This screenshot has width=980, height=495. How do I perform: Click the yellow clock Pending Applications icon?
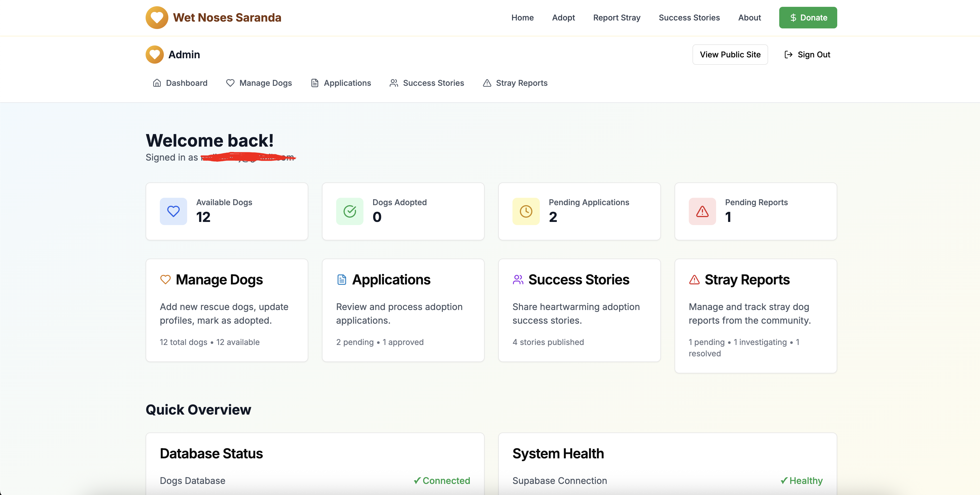point(526,211)
